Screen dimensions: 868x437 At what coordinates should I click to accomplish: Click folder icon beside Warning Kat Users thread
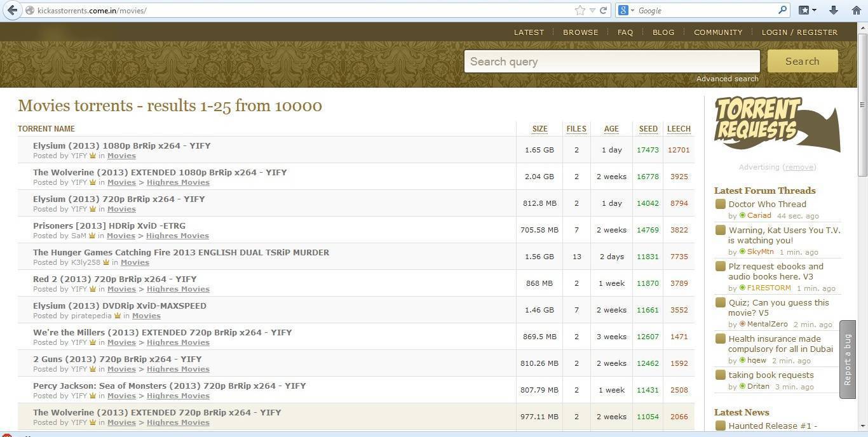(x=720, y=230)
